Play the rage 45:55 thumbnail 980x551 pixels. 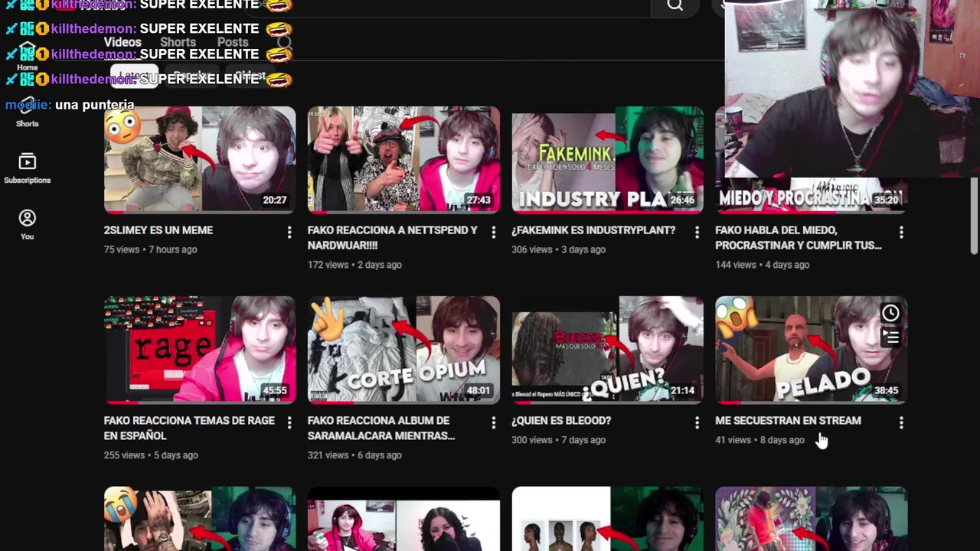(200, 350)
